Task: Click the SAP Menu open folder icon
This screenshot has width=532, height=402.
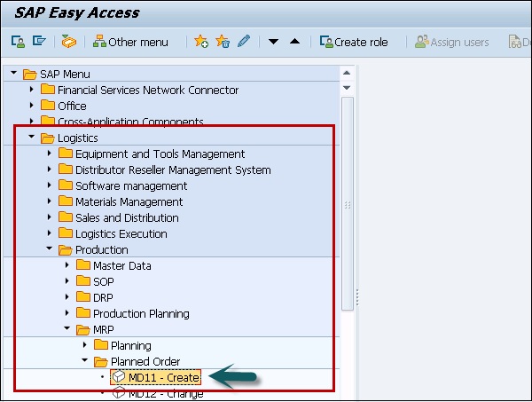Action: 30,74
